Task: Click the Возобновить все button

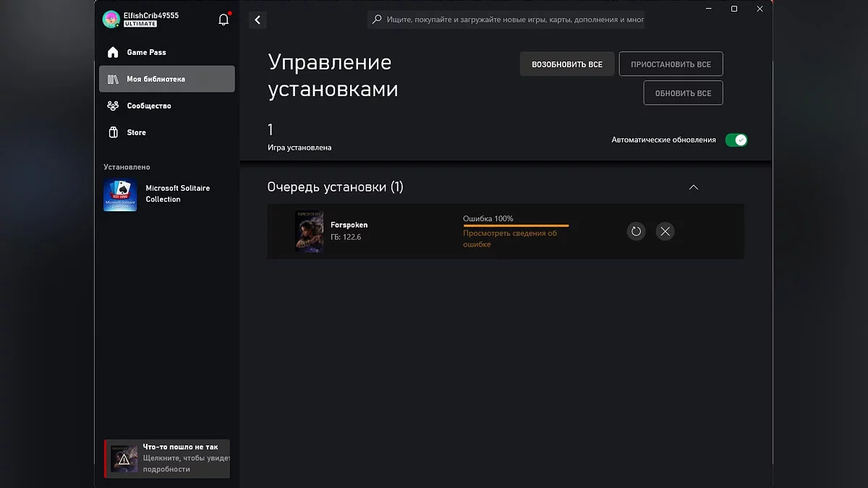Action: [567, 64]
